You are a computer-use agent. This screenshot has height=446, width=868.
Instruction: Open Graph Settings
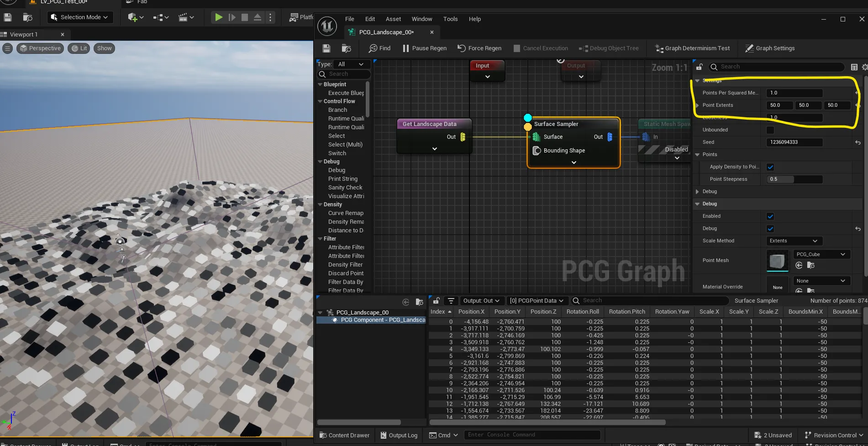pyautogui.click(x=770, y=48)
